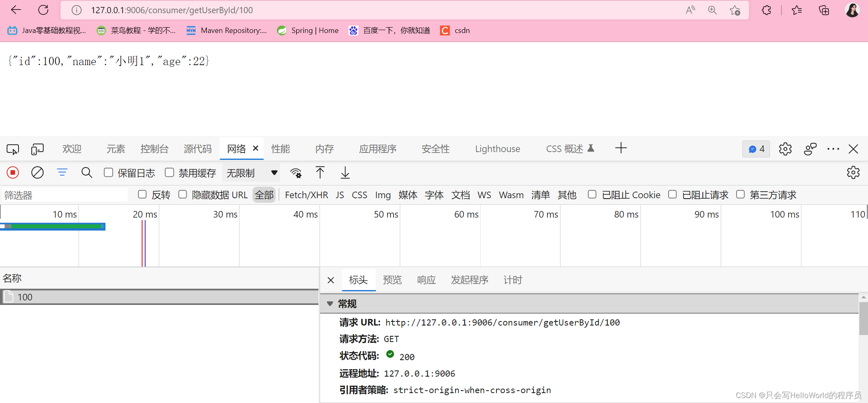Open DevTools settings gear icon
Image resolution: width=868 pixels, height=403 pixels.
point(785,149)
